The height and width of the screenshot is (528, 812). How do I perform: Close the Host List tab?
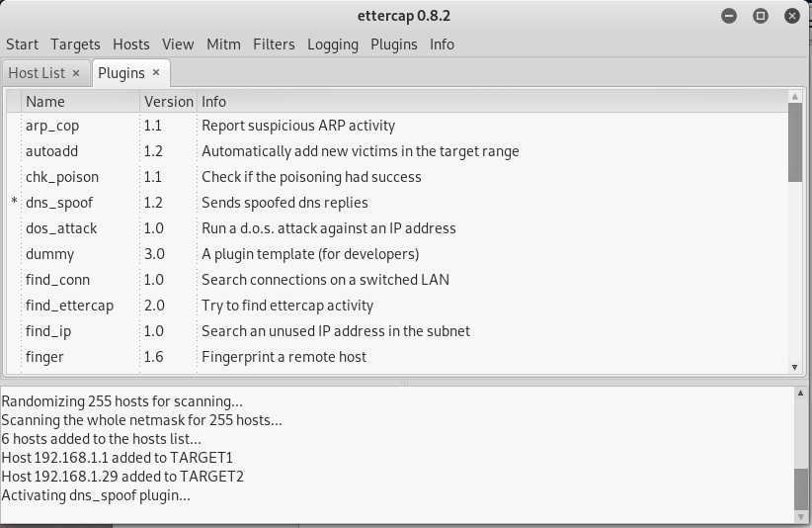tap(76, 73)
